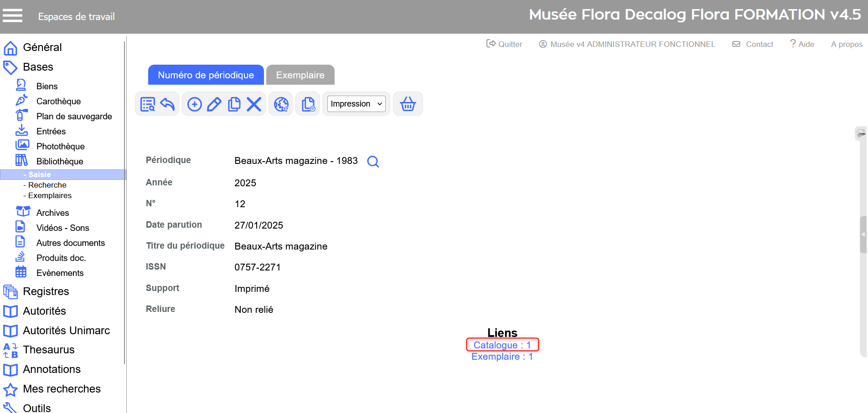Click the back arrow return icon

pyautogui.click(x=168, y=104)
